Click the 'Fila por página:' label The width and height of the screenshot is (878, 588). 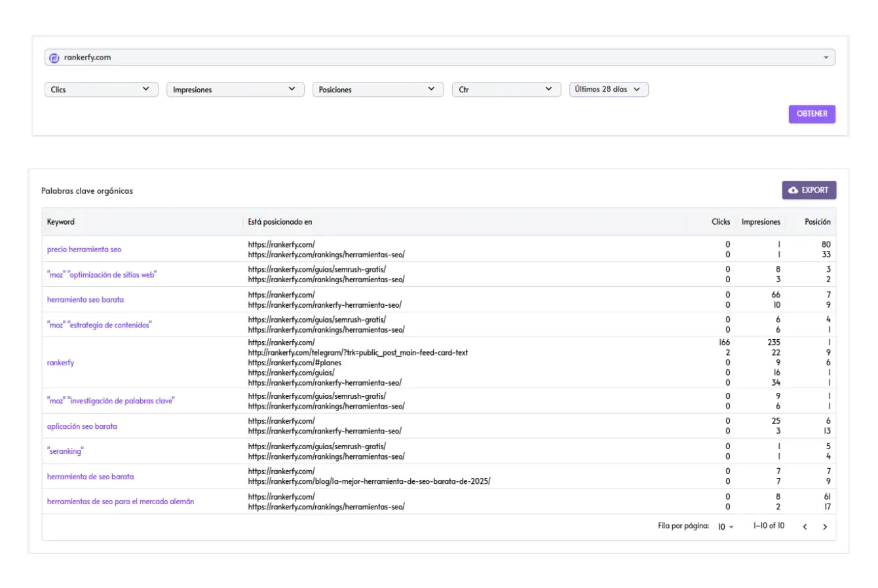click(683, 526)
